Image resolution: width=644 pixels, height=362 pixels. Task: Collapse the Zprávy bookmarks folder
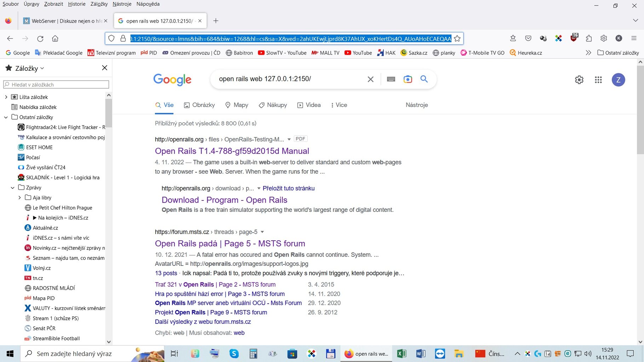(x=13, y=187)
